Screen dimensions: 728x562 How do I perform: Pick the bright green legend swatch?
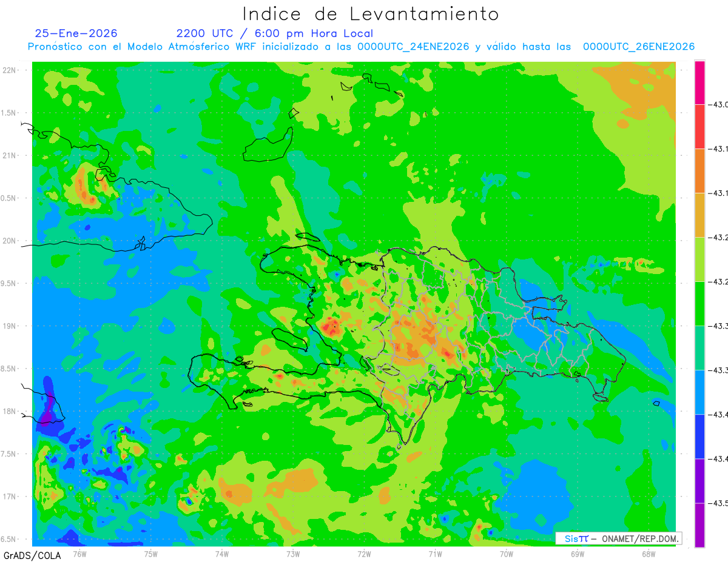click(699, 304)
